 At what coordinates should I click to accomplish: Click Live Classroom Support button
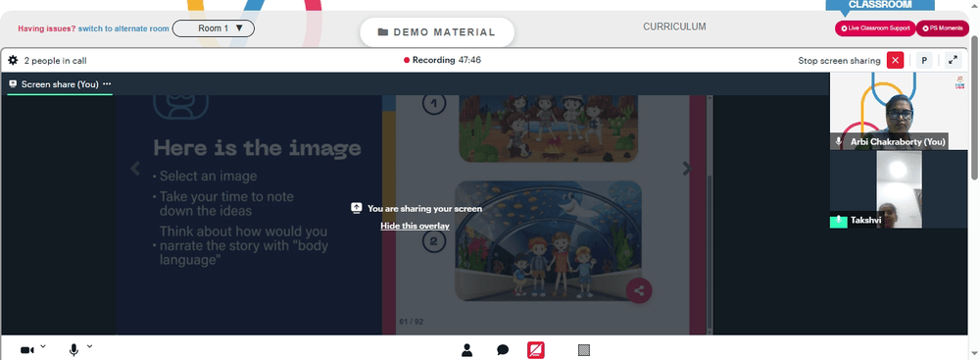pos(875,28)
